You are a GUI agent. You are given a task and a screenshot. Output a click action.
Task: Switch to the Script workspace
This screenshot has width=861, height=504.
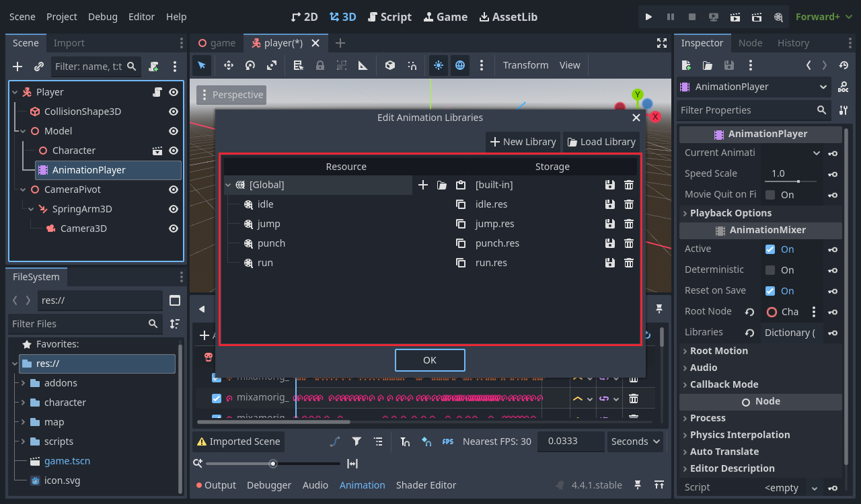(x=389, y=17)
